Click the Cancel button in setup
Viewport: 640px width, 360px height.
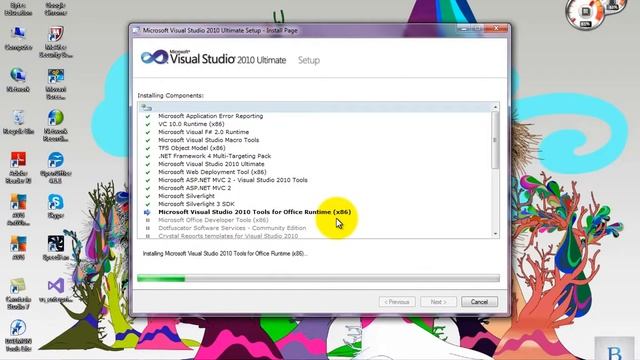tap(479, 302)
